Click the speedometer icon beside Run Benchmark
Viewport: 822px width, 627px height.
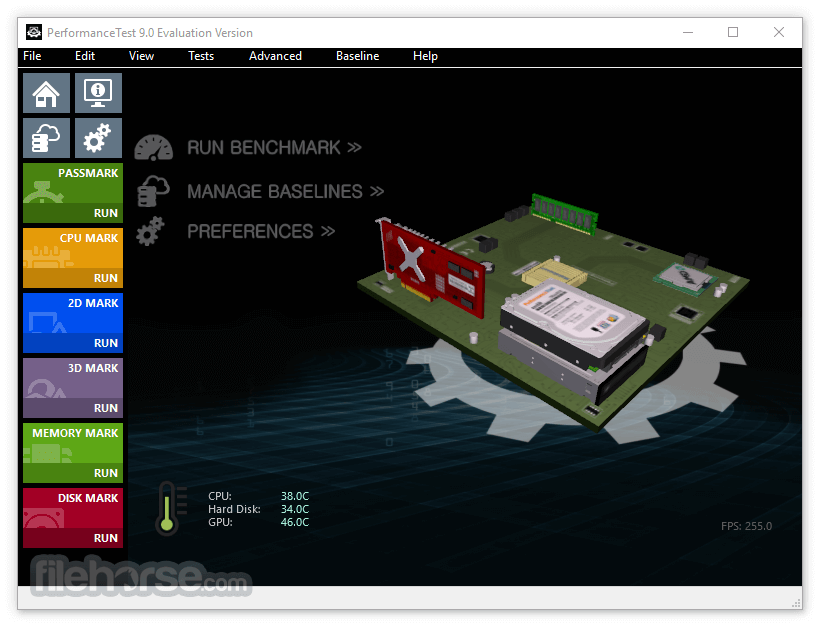click(154, 148)
